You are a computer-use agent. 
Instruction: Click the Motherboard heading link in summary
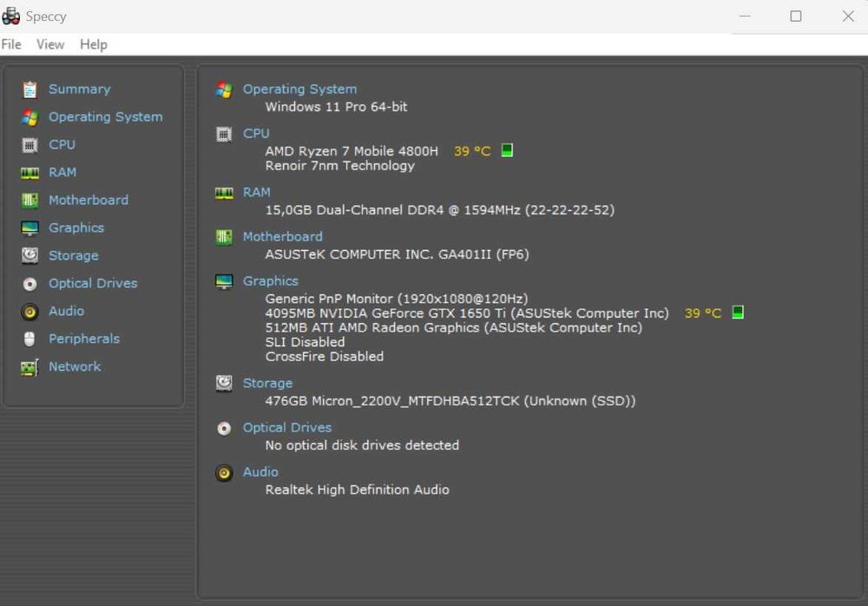click(x=283, y=236)
